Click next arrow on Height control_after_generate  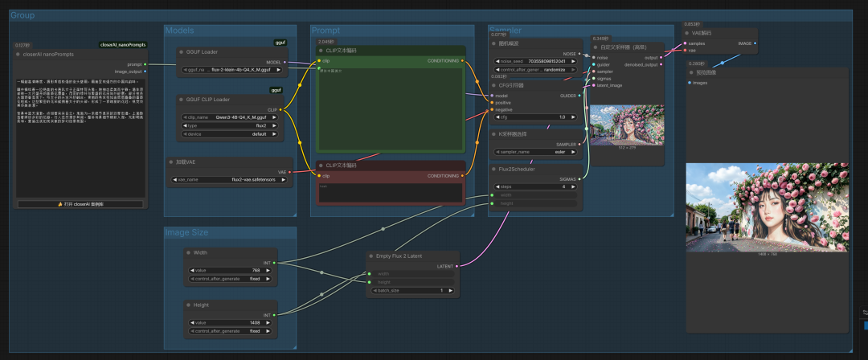268,331
